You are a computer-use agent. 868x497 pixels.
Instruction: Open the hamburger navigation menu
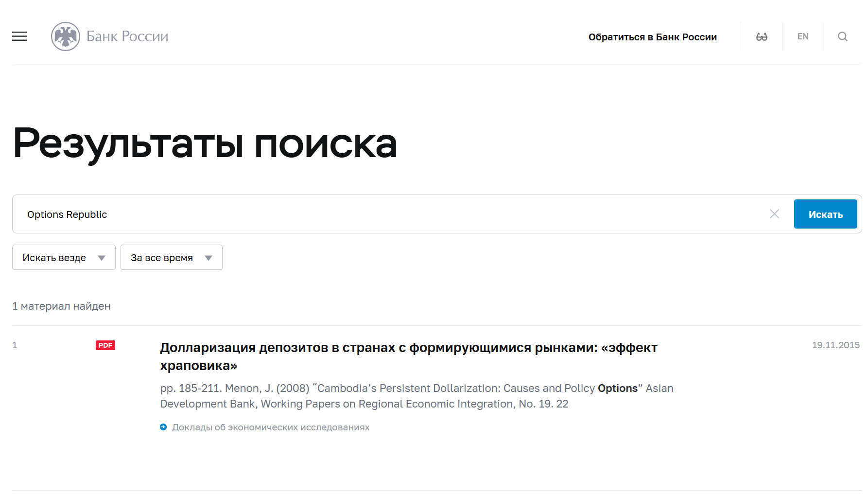[19, 36]
